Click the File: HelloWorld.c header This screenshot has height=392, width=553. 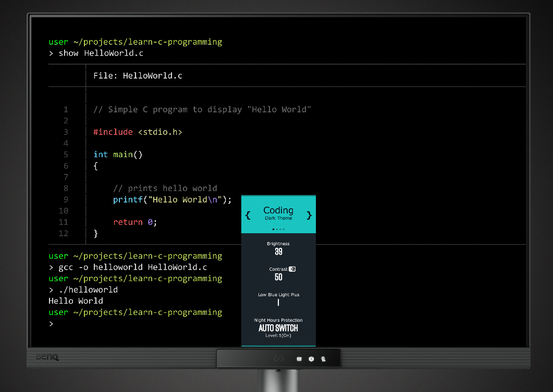[x=138, y=76]
